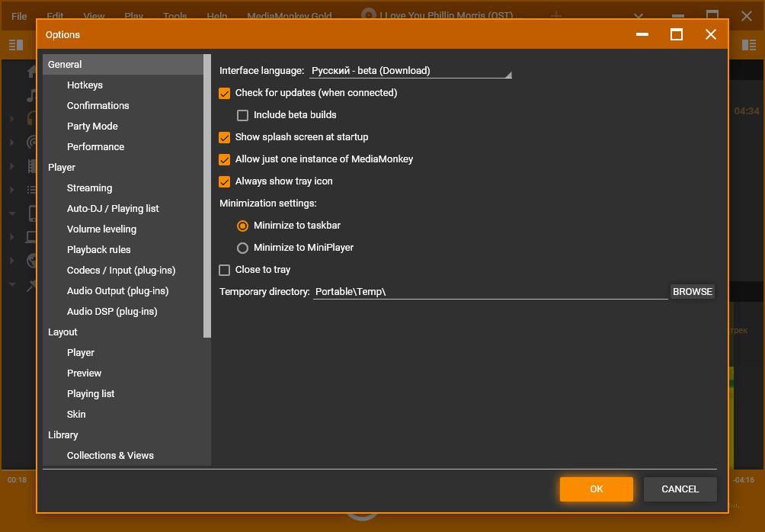Enable Close to tray checkbox

(x=225, y=270)
